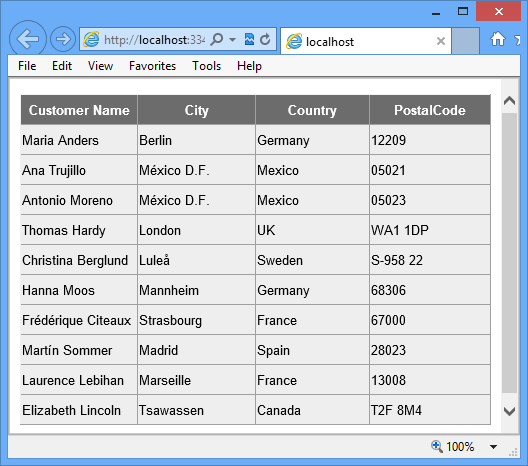This screenshot has height=466, width=528.
Task: Click the Compatibility View icon
Action: 249,39
